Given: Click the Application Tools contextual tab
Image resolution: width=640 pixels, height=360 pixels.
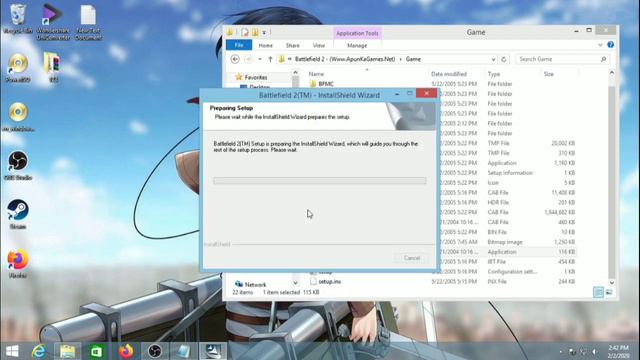Looking at the screenshot, I should pos(357,33).
